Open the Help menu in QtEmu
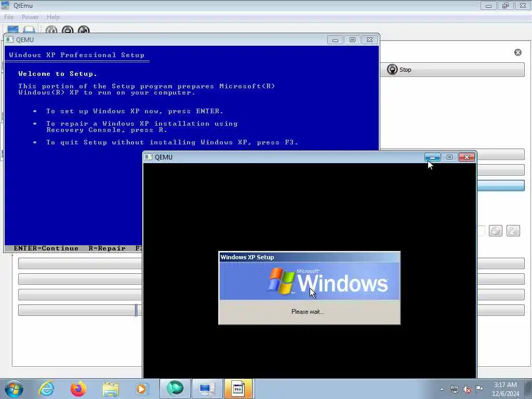Viewport: 532px width, 399px height. click(53, 17)
